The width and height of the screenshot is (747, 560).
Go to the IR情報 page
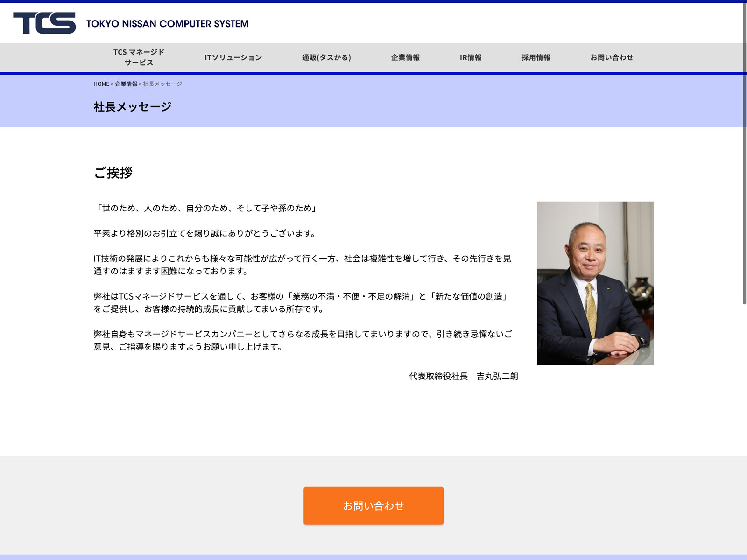[x=471, y=57]
